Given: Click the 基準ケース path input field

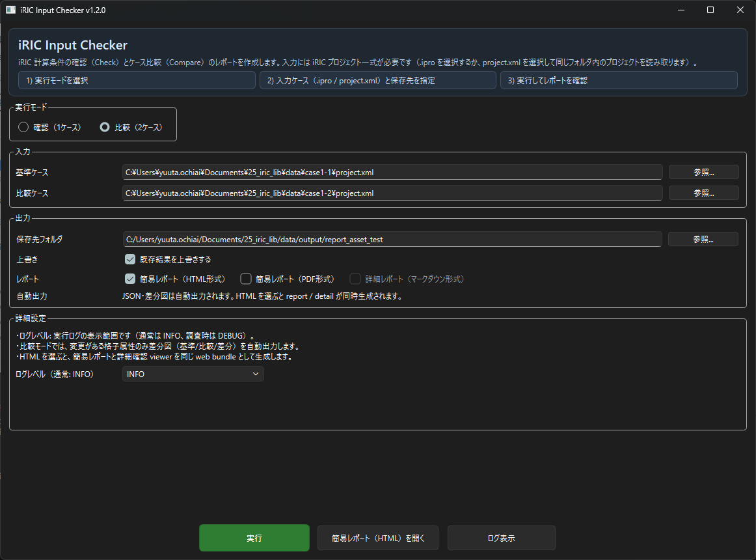Looking at the screenshot, I should point(392,173).
